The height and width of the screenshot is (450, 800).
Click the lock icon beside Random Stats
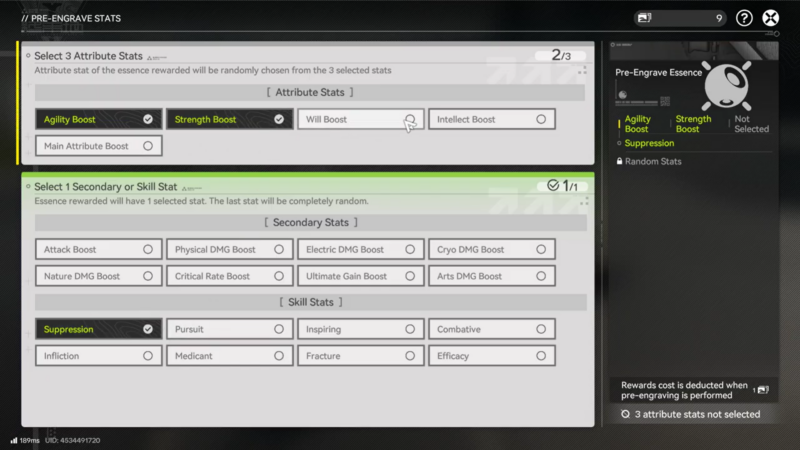coord(620,161)
